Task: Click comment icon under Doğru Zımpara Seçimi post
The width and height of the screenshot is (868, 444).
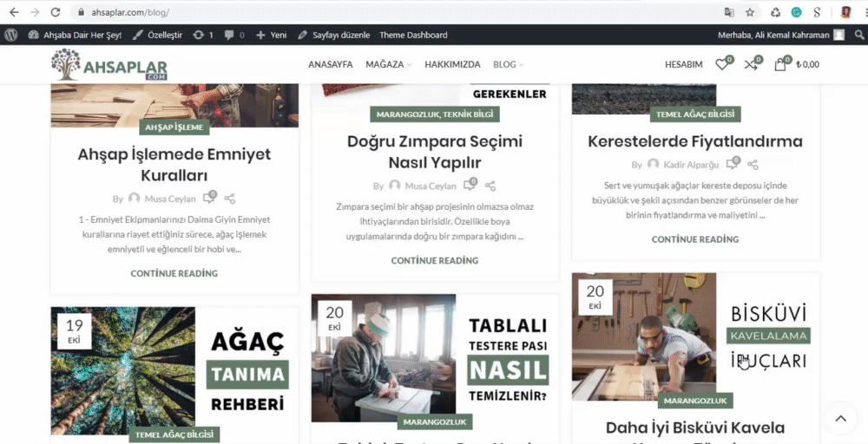Action: pos(470,185)
